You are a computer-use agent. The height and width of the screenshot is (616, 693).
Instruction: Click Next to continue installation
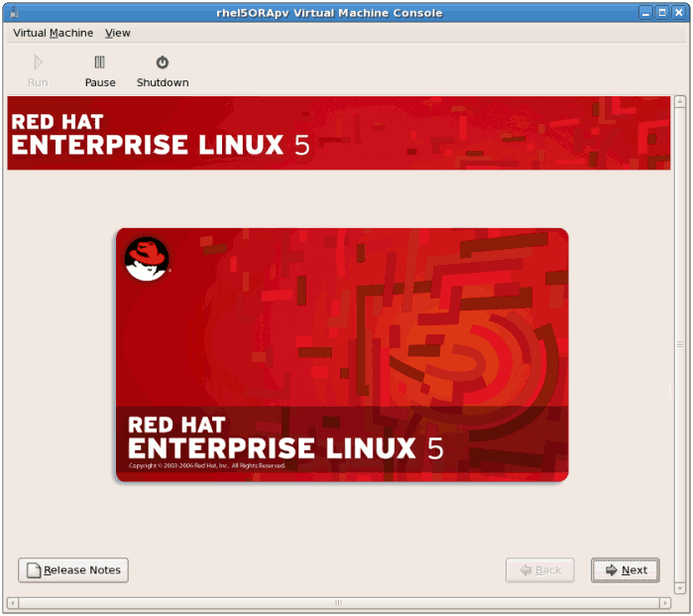click(x=626, y=570)
